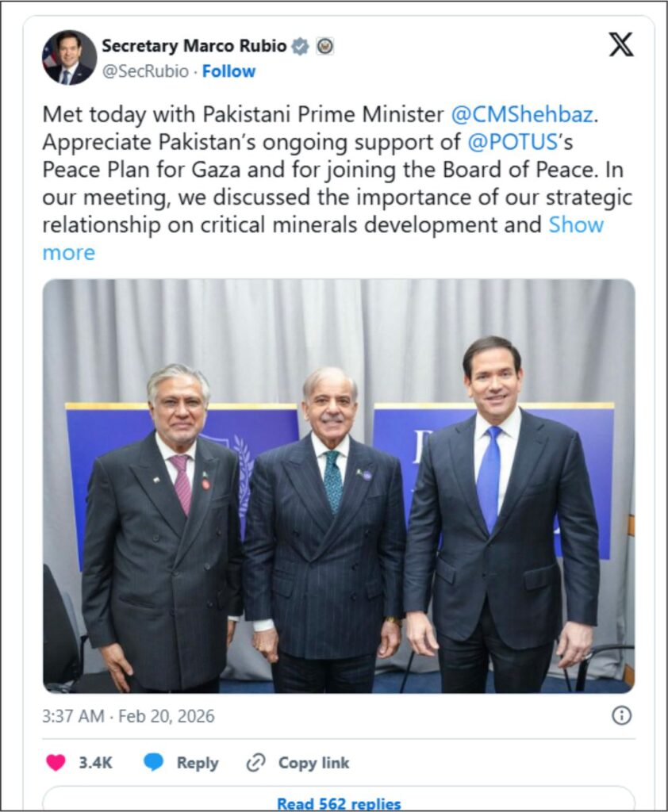Click the blue verified checkmark badge
This screenshot has width=668, height=812.
pyautogui.click(x=301, y=47)
